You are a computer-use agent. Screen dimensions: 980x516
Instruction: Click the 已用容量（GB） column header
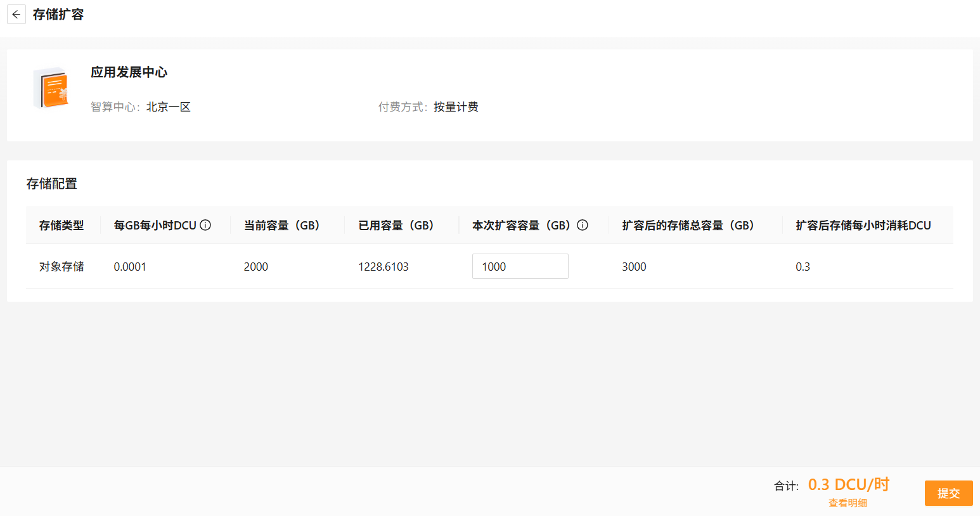pyautogui.click(x=396, y=225)
